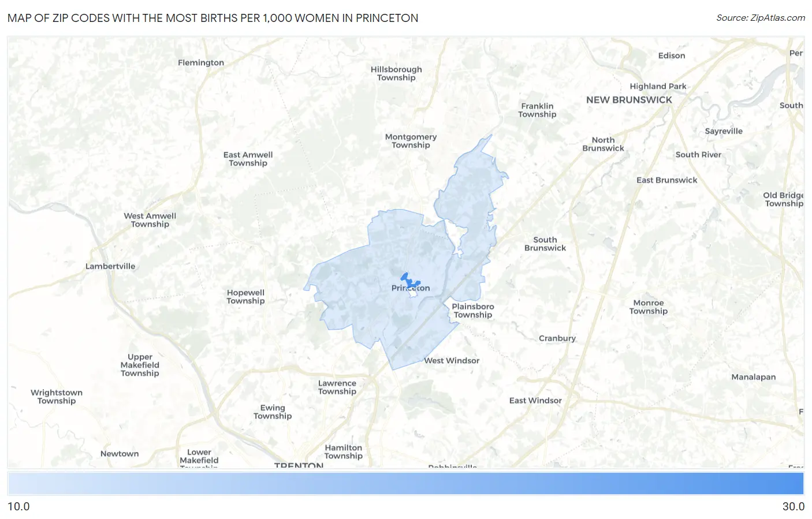
Task: Click the 'Highland Park' label
Action: coord(658,86)
